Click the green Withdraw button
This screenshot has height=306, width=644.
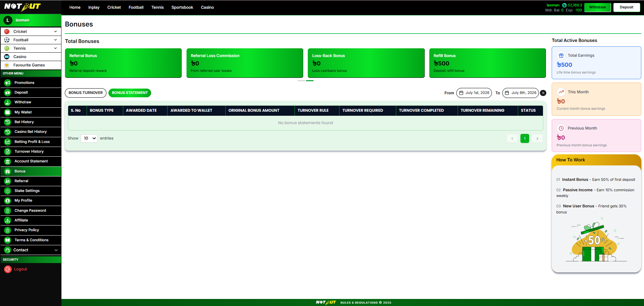coord(597,7)
